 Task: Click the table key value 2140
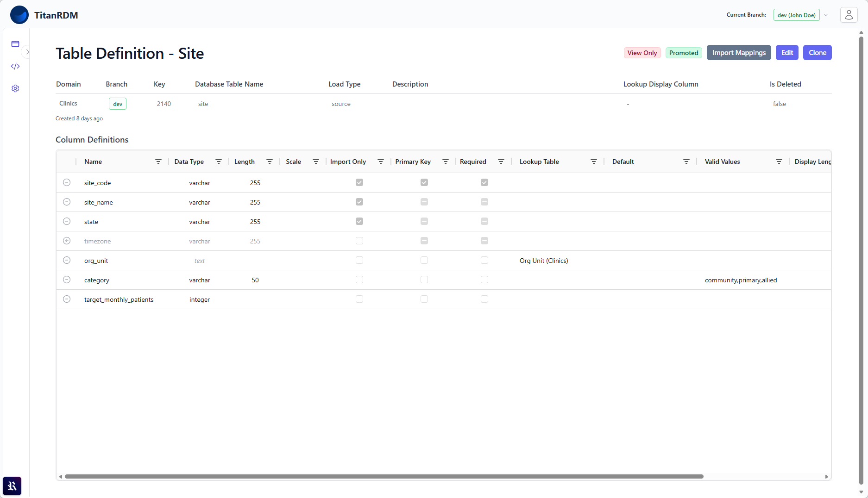164,104
